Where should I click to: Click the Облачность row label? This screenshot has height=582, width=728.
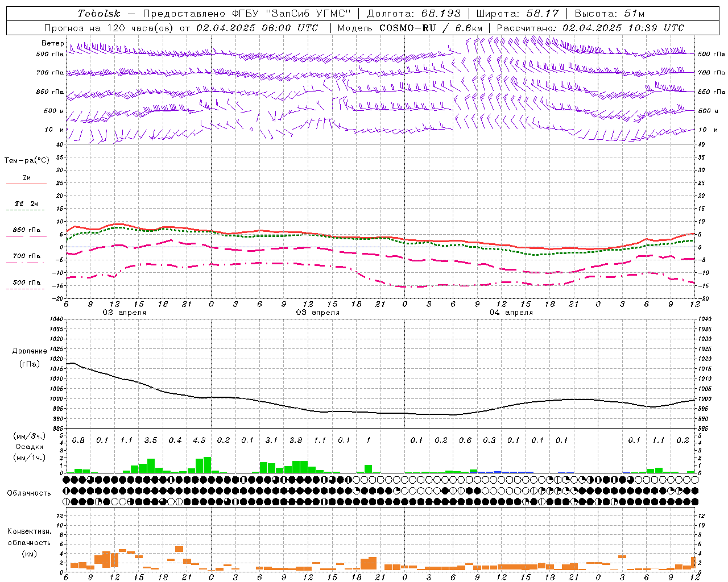coord(29,493)
